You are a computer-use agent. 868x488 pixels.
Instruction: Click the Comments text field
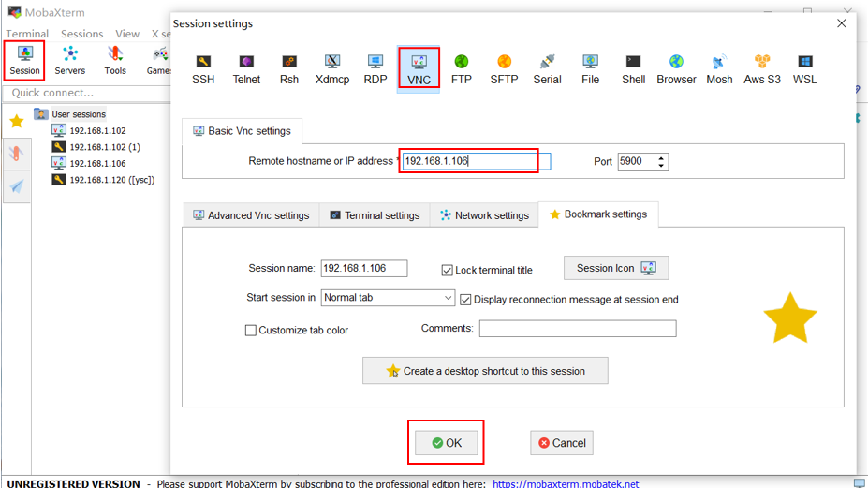tap(578, 329)
